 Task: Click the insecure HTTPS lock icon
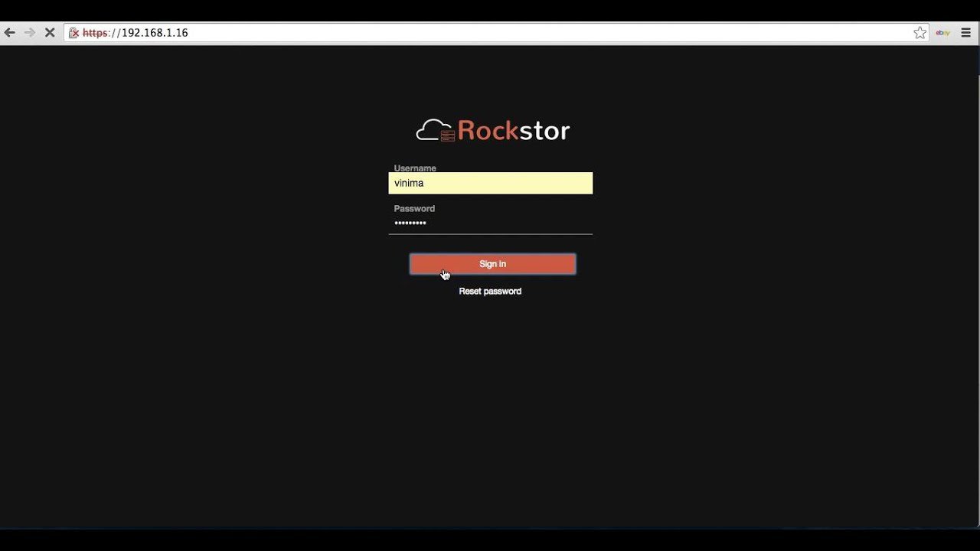[73, 33]
